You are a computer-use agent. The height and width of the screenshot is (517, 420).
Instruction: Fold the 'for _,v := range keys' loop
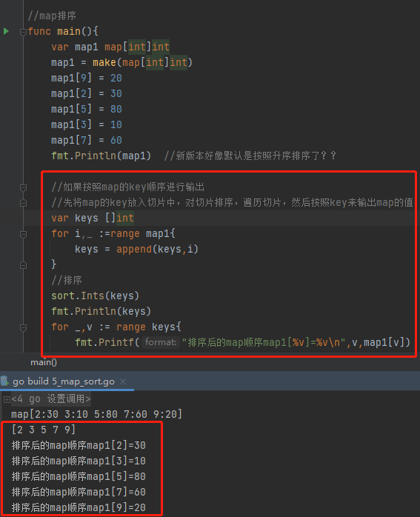tap(23, 327)
